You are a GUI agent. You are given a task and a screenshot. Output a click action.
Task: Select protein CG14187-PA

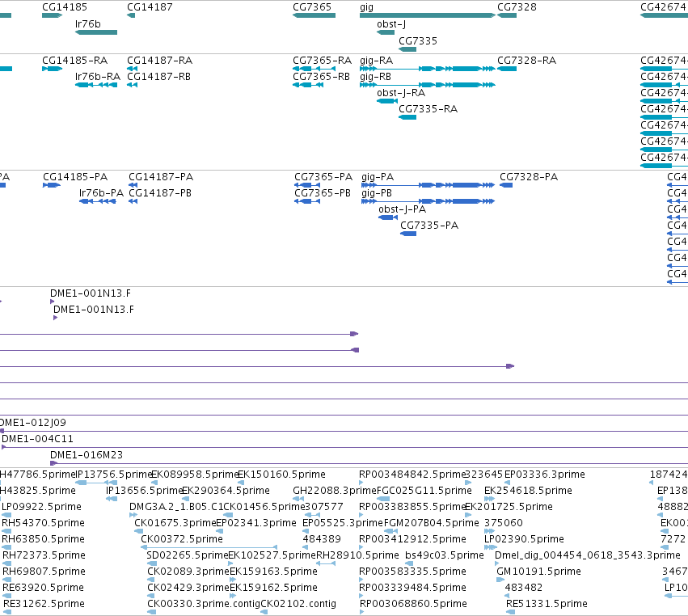coord(161,177)
